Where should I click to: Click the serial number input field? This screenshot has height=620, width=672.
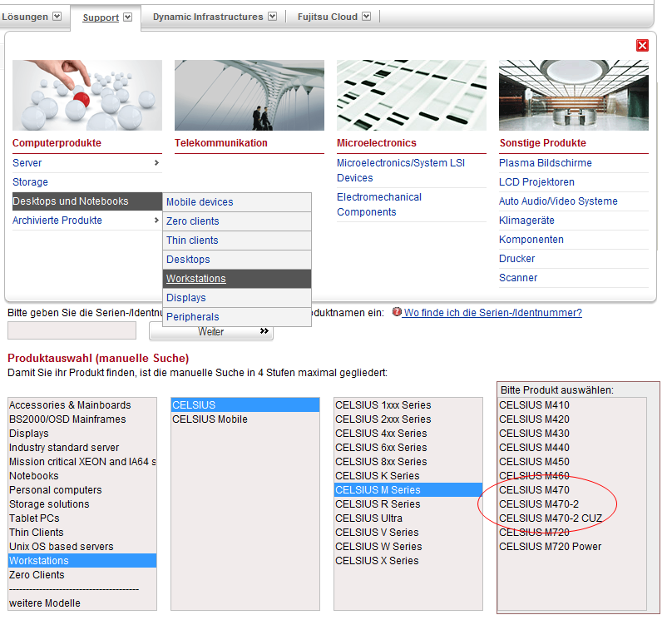pos(72,330)
